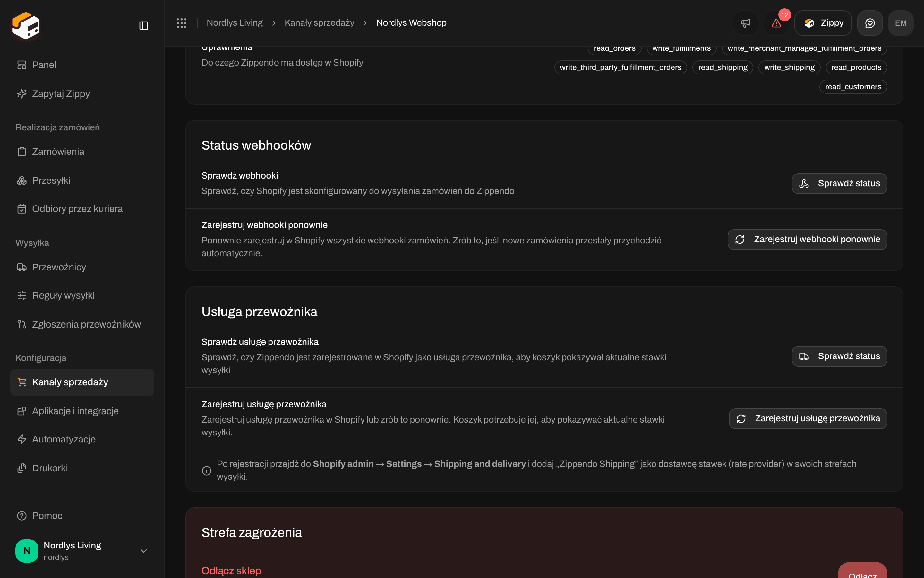
Task: Click the green N workspace avatar
Action: 27,551
